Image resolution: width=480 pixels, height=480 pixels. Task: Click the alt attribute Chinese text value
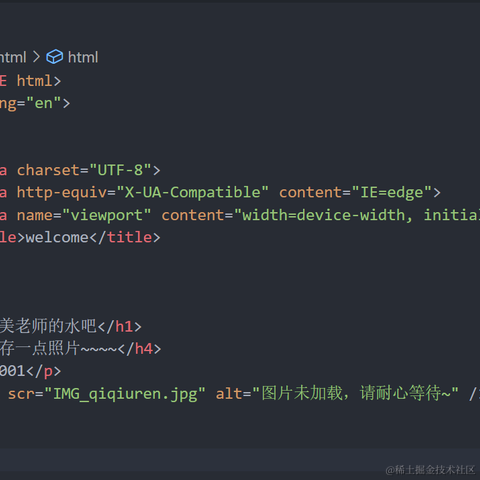[355, 393]
